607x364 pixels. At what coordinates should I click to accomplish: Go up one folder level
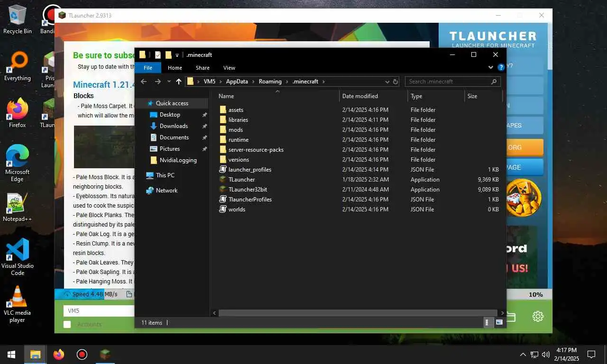pyautogui.click(x=179, y=82)
